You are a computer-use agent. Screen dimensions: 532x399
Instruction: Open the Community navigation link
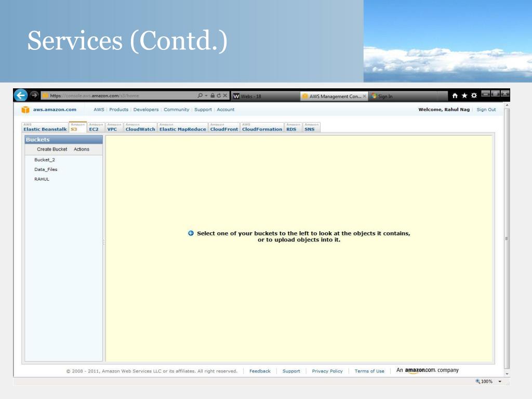[177, 110]
